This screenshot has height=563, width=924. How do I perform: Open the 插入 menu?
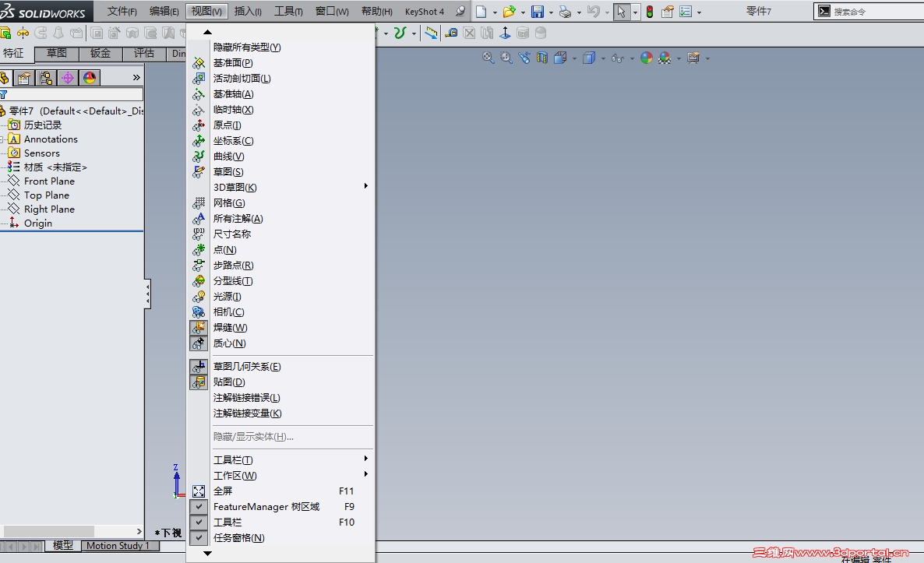tap(248, 12)
